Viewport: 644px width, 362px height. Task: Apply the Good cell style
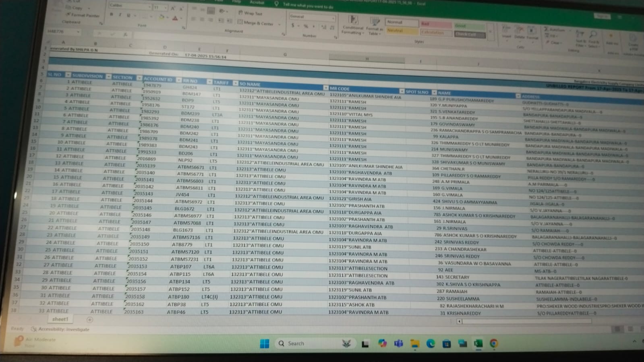pos(469,26)
